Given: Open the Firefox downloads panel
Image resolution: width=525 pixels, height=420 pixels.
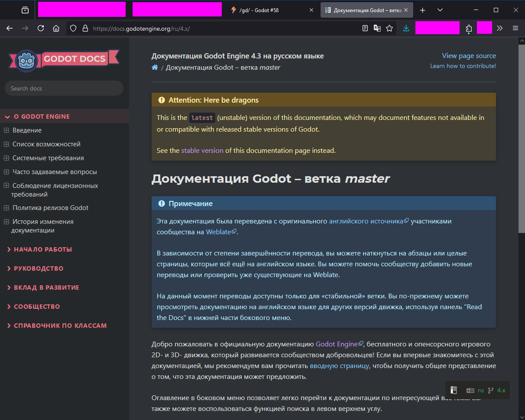Looking at the screenshot, I should [x=406, y=28].
